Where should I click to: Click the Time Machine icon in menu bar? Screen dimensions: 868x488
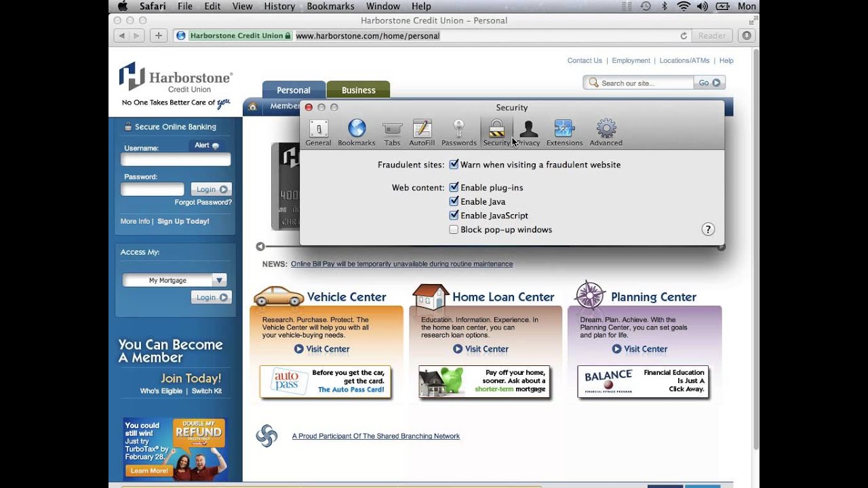[646, 6]
